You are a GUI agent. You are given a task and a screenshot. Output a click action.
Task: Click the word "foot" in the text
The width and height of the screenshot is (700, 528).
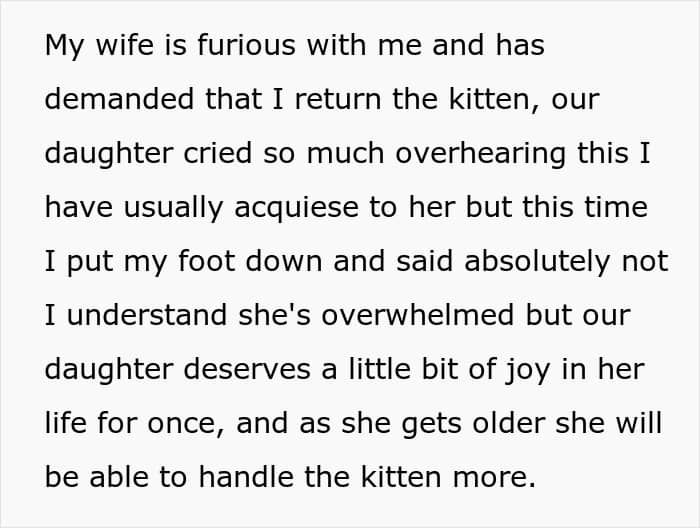click(x=206, y=261)
